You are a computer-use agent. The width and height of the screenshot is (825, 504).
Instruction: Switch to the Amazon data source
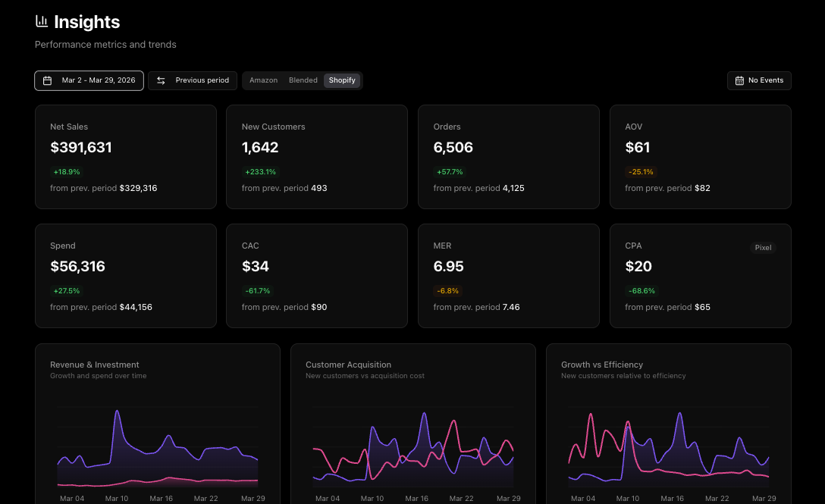pyautogui.click(x=263, y=80)
